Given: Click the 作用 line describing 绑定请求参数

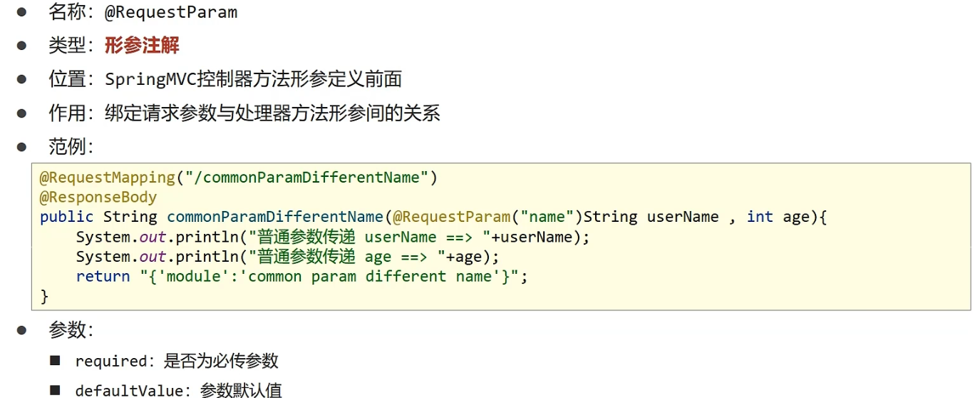Looking at the screenshot, I should point(244,113).
